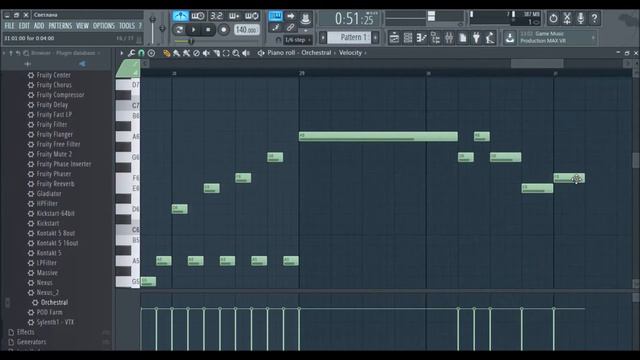Click the Stop button in transport
Screen dimensions: 640x360
(208, 30)
